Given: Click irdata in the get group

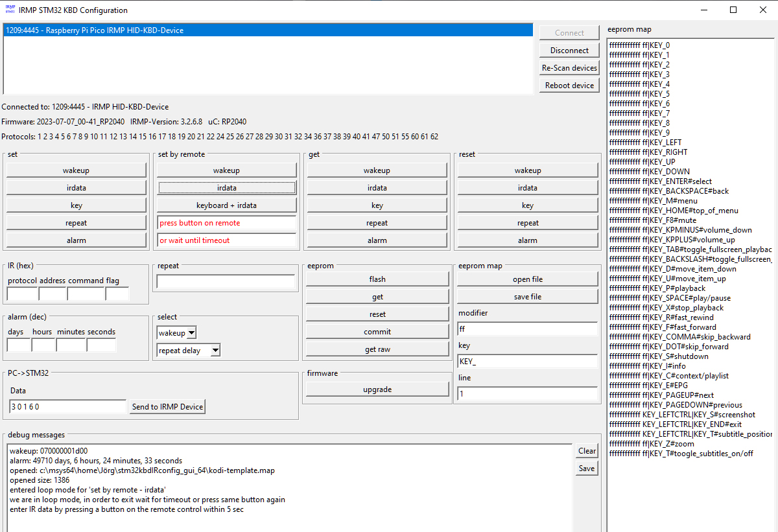Looking at the screenshot, I should tap(377, 187).
